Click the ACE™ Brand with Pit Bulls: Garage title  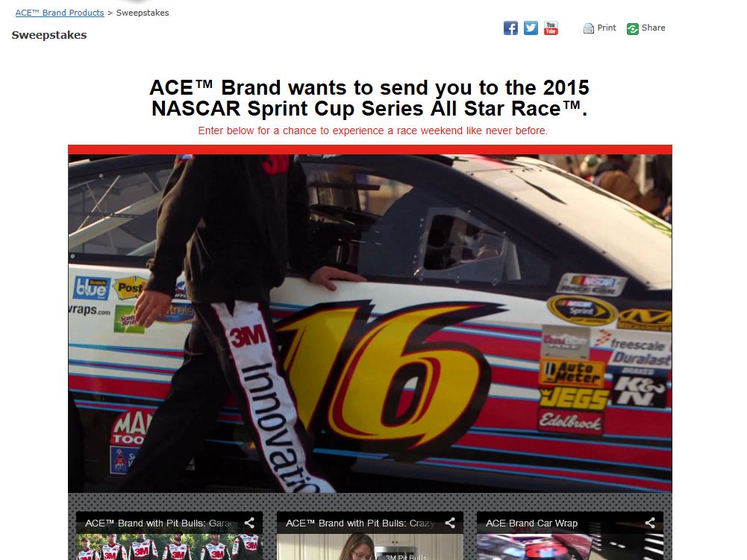coord(161,523)
